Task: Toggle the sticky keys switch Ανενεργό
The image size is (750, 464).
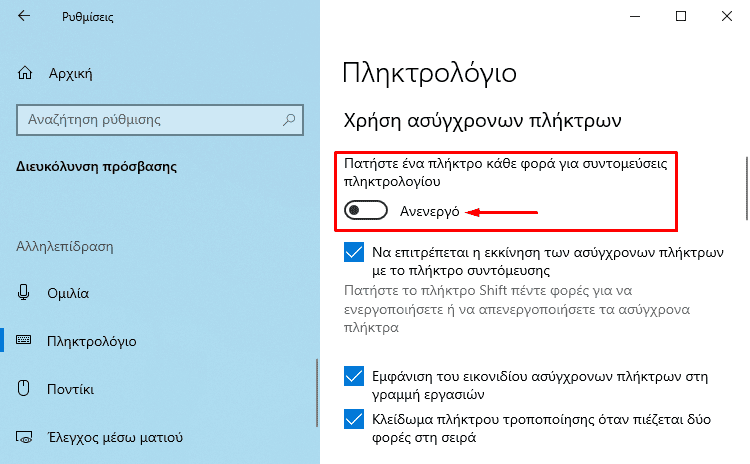Action: [x=366, y=210]
